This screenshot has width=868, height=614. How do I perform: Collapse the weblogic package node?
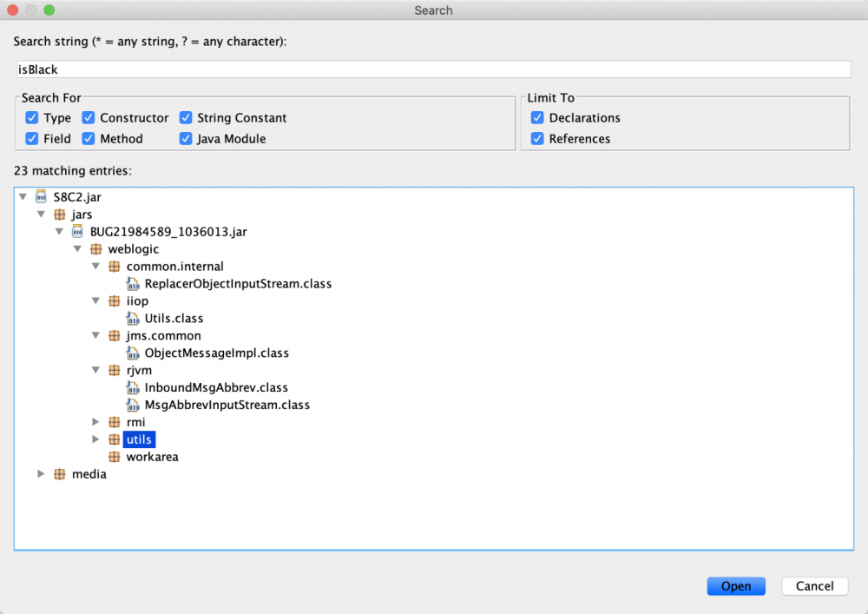pyautogui.click(x=77, y=248)
